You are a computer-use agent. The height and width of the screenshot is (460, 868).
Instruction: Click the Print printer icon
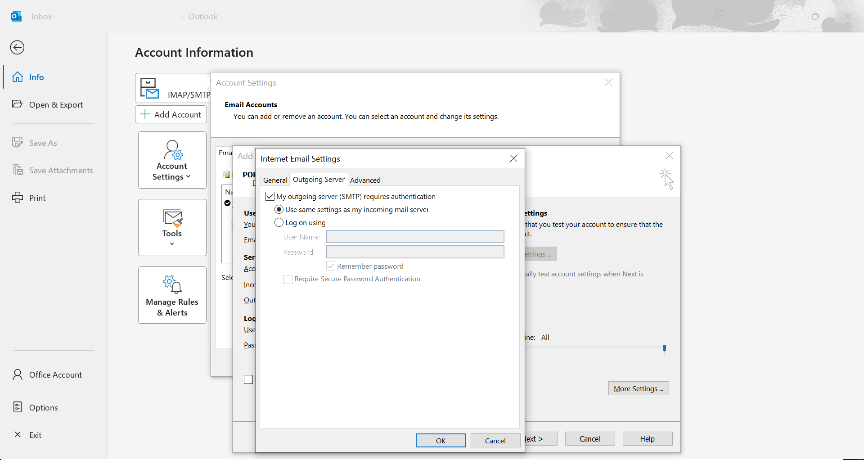tap(18, 197)
